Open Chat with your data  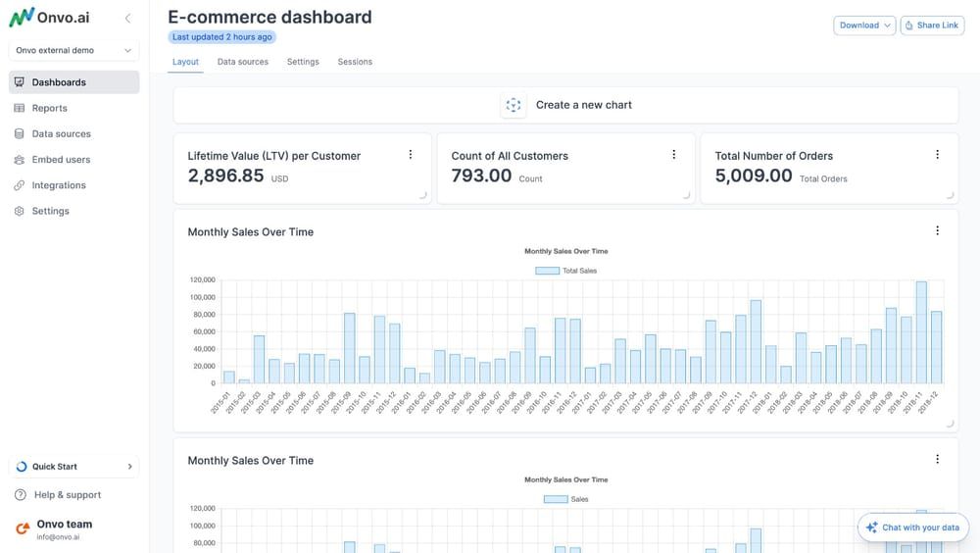click(911, 528)
